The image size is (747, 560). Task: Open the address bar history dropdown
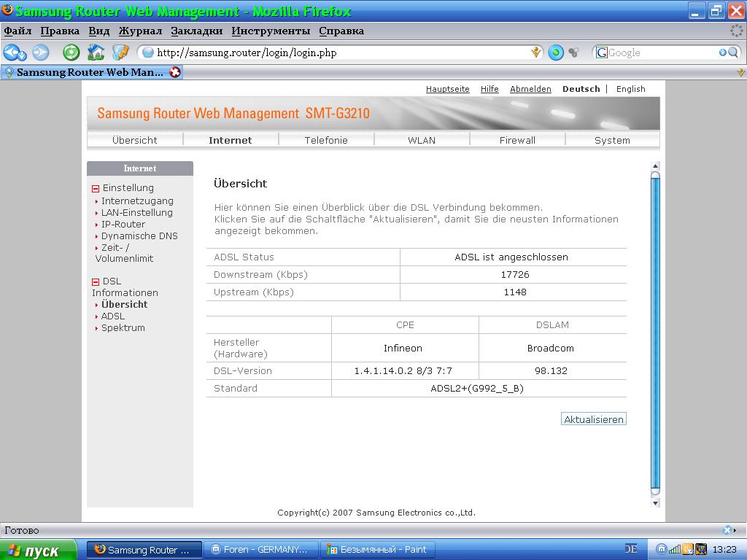coord(536,52)
